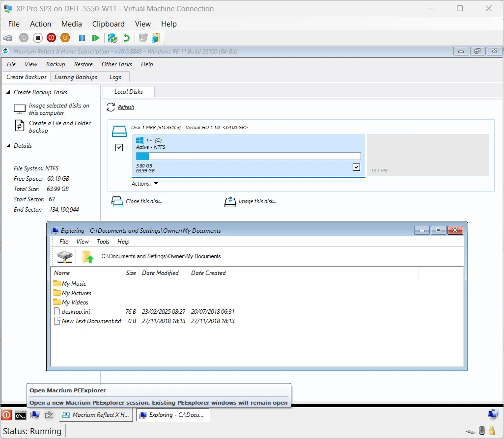The image size is (504, 439).
Task: Click the screenshot camera taskbar icon
Action: tap(49, 415)
